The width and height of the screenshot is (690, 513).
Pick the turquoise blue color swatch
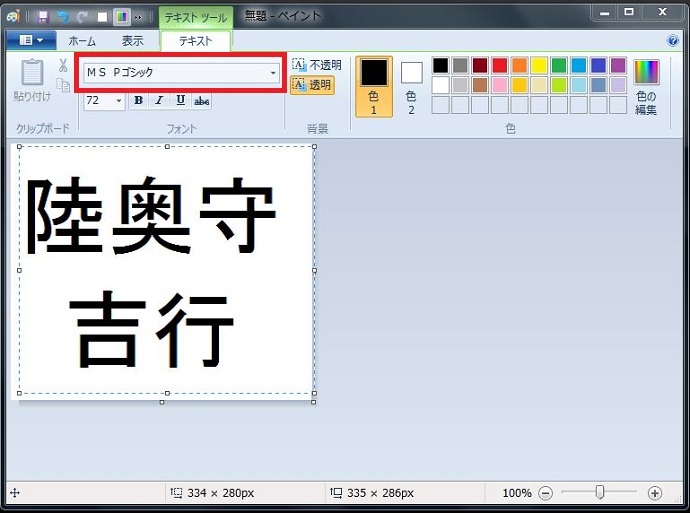[x=579, y=66]
